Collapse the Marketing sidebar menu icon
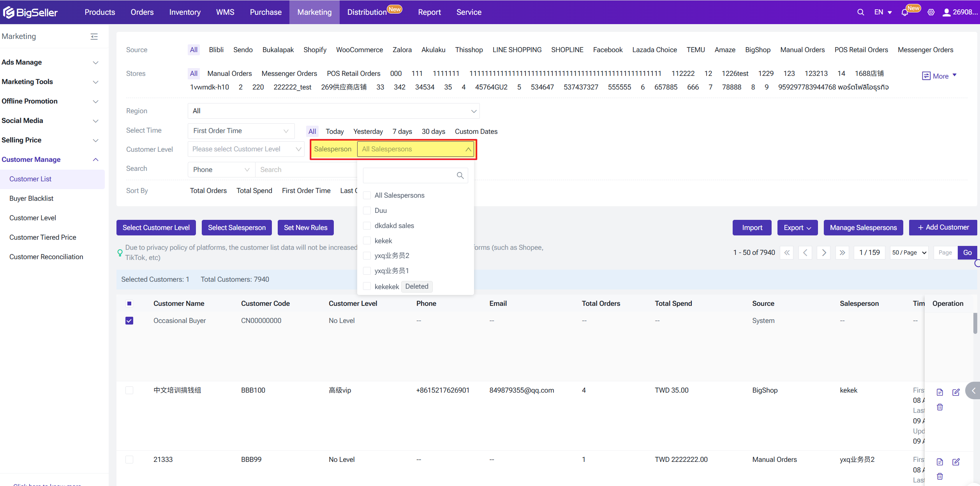 point(94,36)
